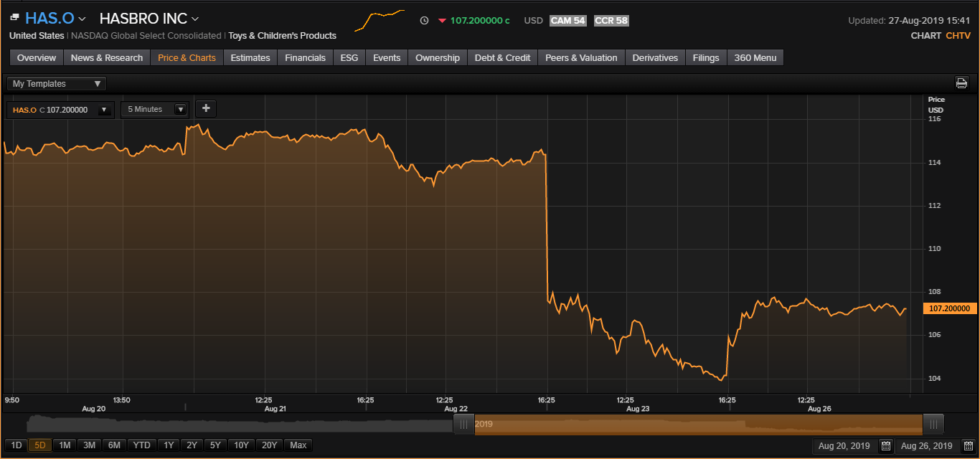Select the YTD time range
980x459 pixels.
pos(142,445)
